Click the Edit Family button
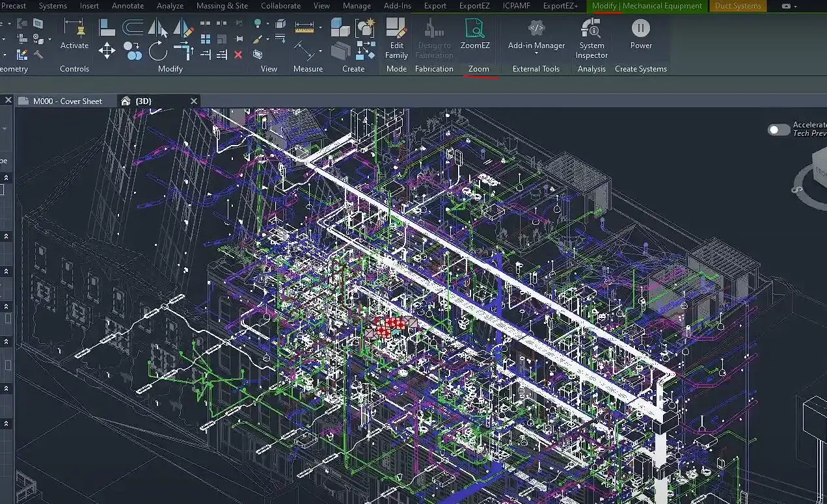Screen dimensions: 827x504 point(396,38)
